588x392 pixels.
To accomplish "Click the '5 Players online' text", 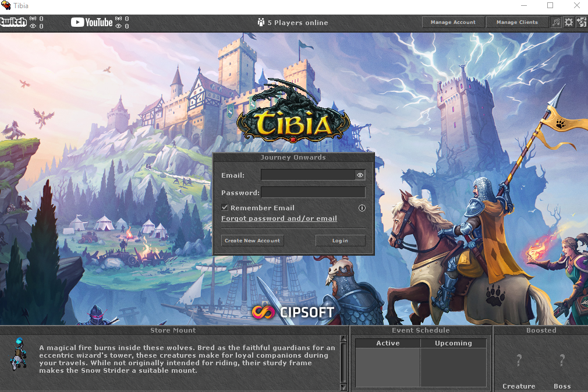I will [297, 23].
